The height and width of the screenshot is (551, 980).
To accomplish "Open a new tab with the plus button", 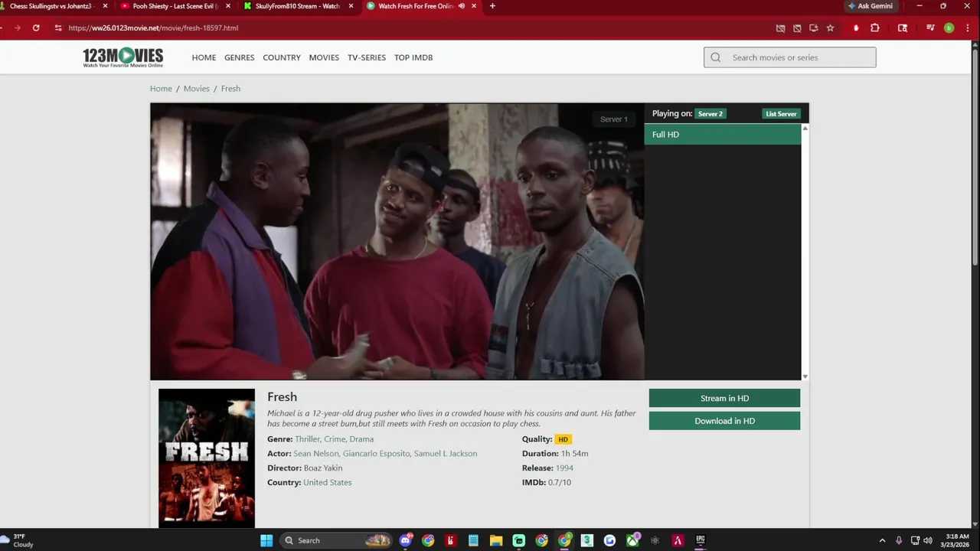I will (492, 6).
